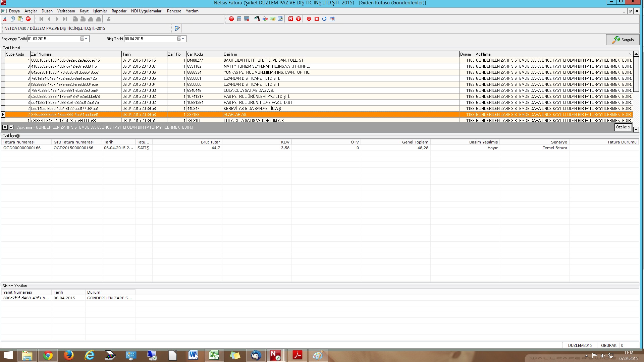
Task: Remove the Açıklama filter with X box
Action: coord(5,127)
